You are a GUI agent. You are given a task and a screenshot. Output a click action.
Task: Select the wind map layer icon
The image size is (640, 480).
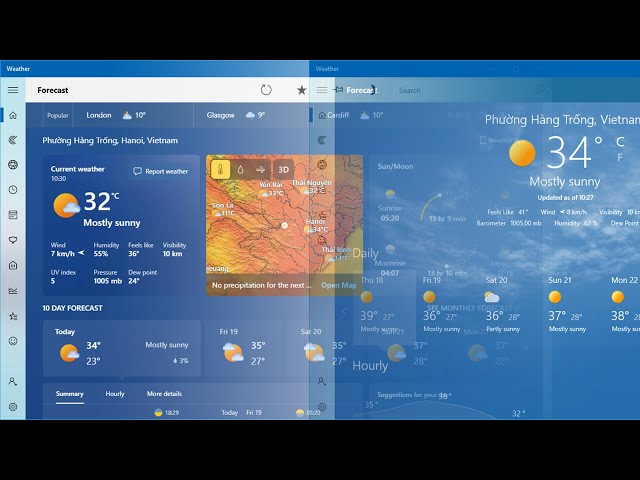click(260, 169)
